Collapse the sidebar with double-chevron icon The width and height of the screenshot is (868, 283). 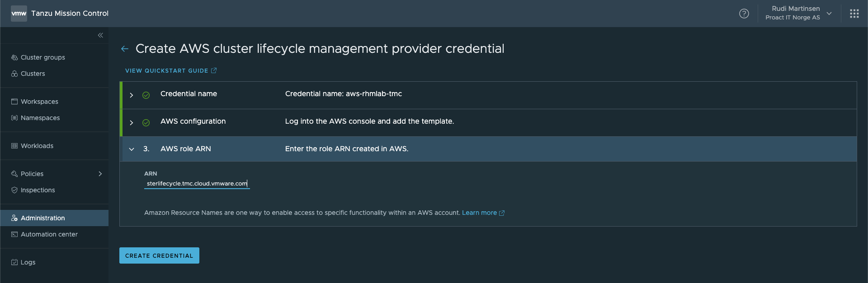point(100,35)
